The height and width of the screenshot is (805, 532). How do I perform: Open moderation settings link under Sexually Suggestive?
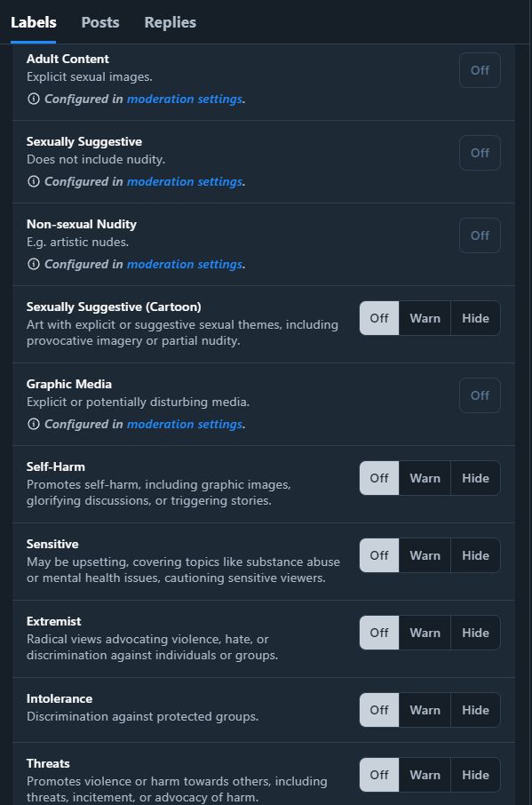[184, 181]
